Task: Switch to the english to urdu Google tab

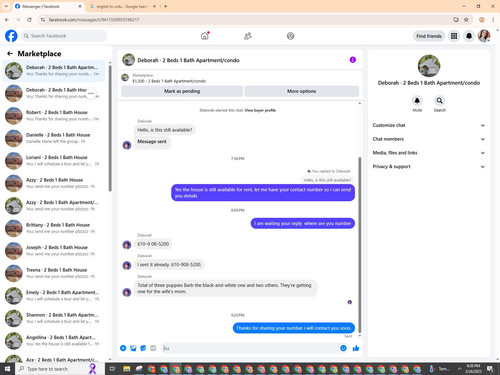Action: coord(122,6)
